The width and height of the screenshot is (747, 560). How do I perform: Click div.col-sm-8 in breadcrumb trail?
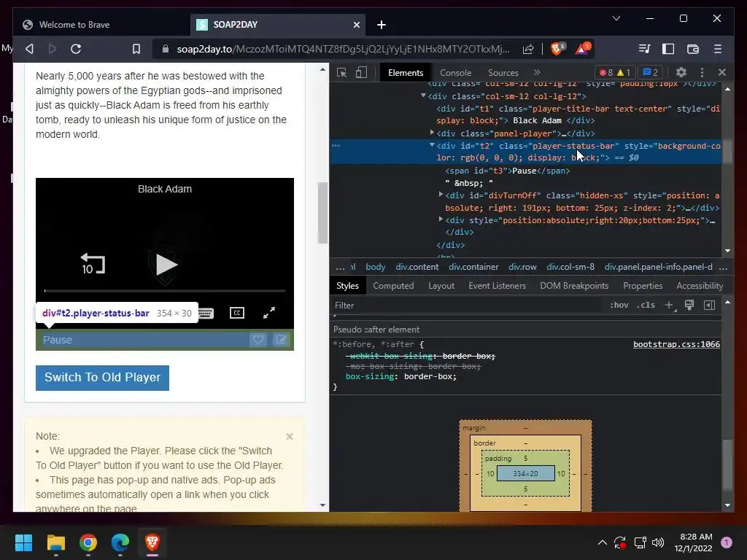point(570,267)
